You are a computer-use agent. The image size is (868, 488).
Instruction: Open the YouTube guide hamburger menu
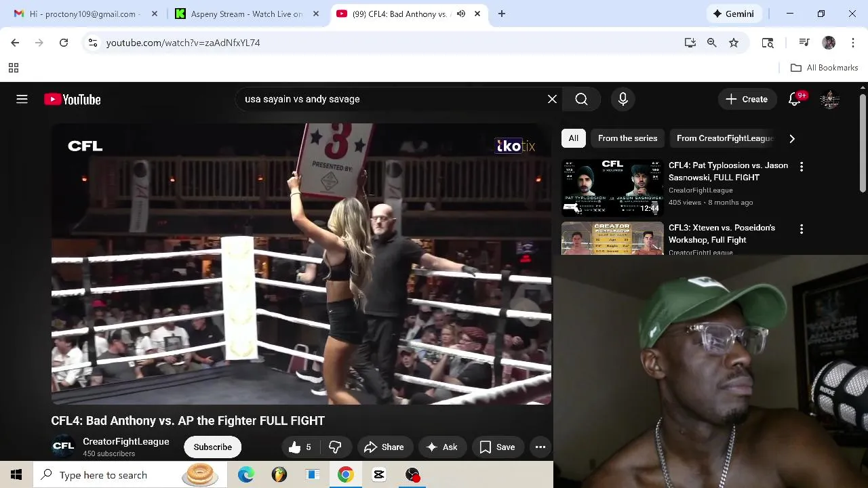click(x=22, y=99)
